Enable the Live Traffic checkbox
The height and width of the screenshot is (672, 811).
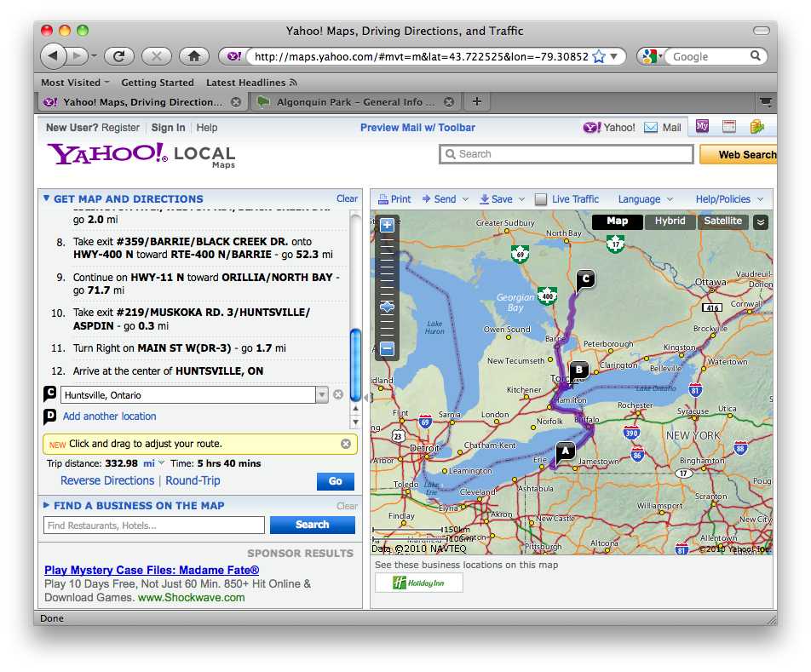[x=540, y=199]
